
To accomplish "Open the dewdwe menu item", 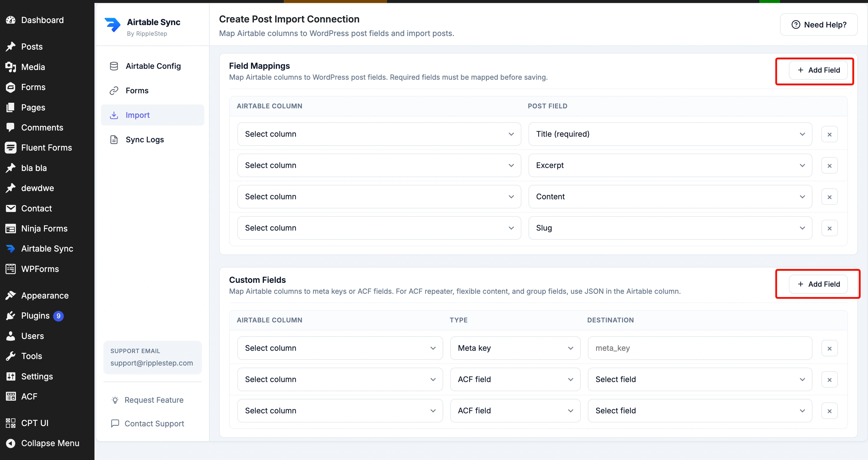I will (x=47, y=188).
